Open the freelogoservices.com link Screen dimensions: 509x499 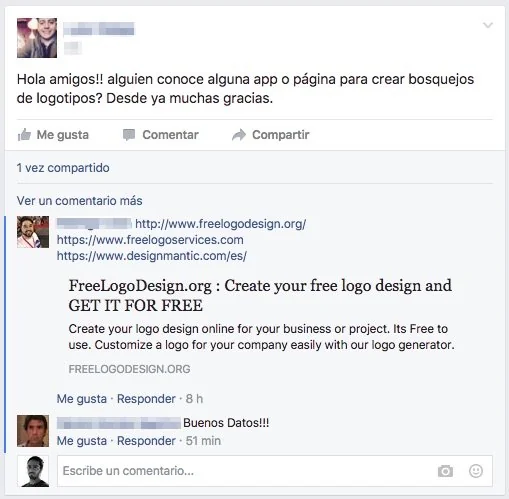150,240
